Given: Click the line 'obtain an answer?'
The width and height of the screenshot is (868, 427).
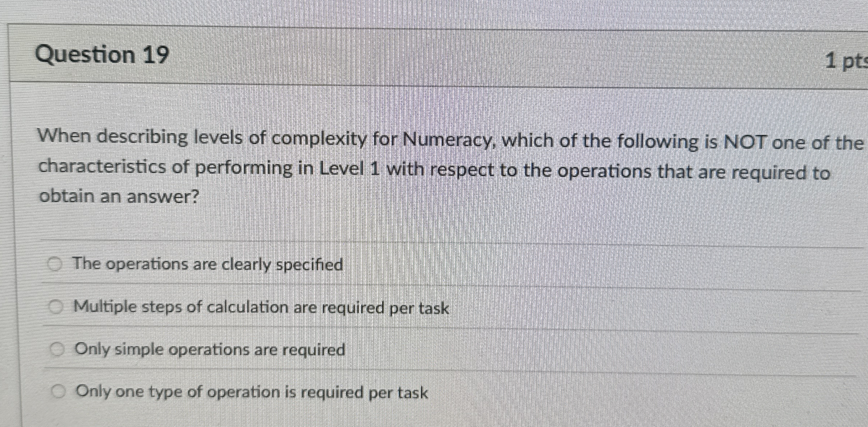Looking at the screenshot, I should 120,196.
